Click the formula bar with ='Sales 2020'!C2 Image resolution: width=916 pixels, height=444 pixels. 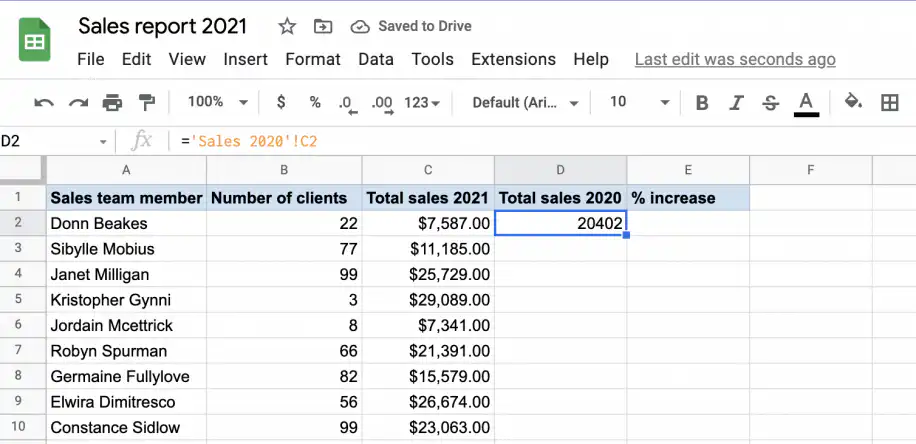click(543, 141)
